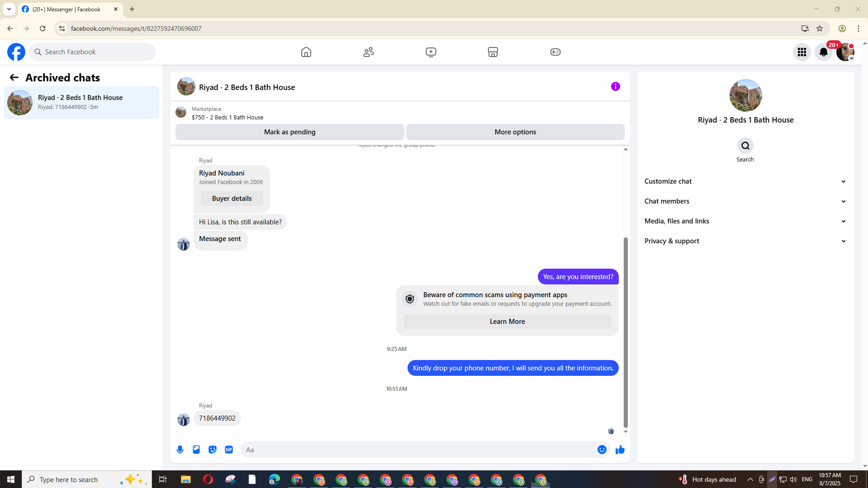Image resolution: width=868 pixels, height=488 pixels.
Task: Choose a GIF icon
Action: tap(229, 450)
